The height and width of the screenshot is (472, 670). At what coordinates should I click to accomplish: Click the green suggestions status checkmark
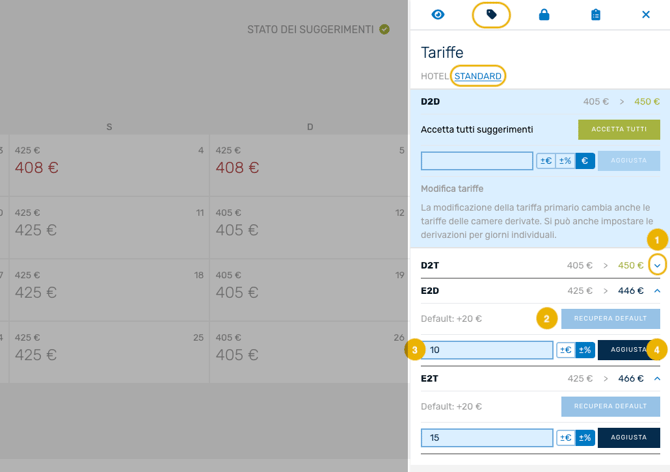[384, 30]
